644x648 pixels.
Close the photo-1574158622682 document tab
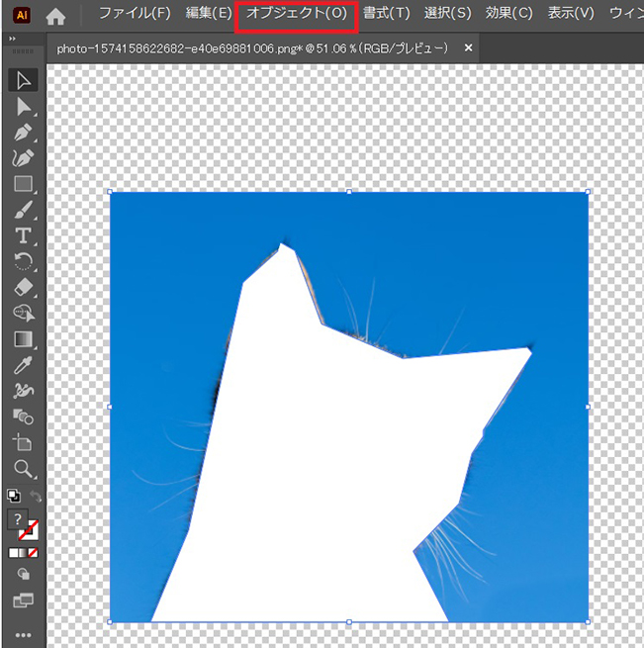(x=469, y=47)
